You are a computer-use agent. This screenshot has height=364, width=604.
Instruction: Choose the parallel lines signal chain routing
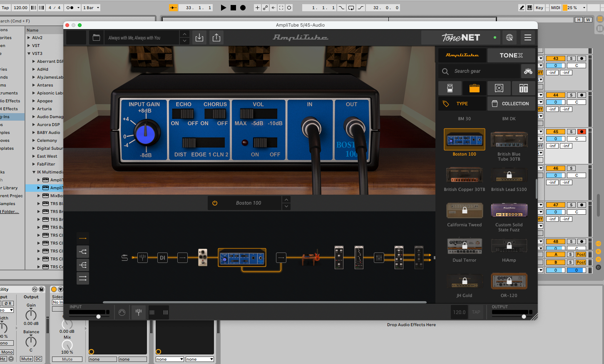(83, 278)
